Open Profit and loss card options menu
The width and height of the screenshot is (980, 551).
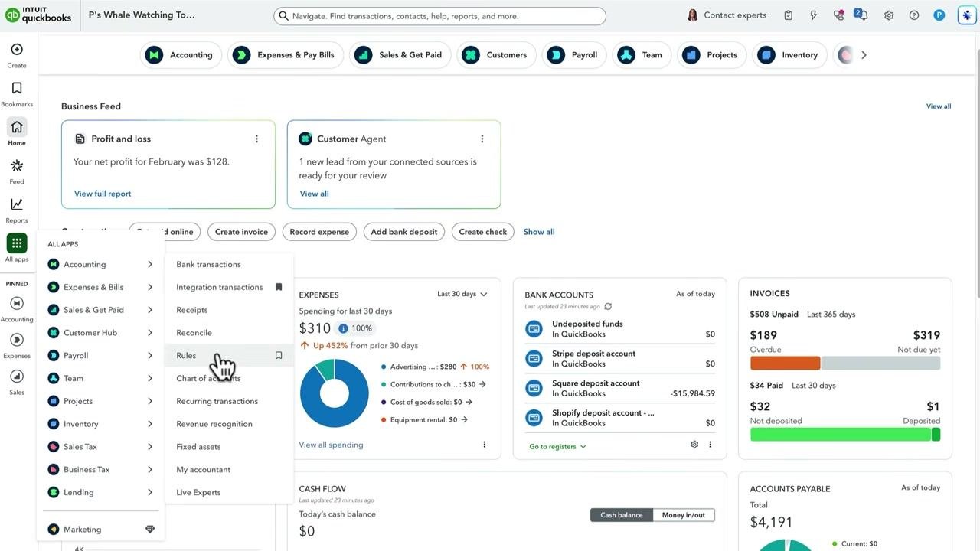[256, 139]
